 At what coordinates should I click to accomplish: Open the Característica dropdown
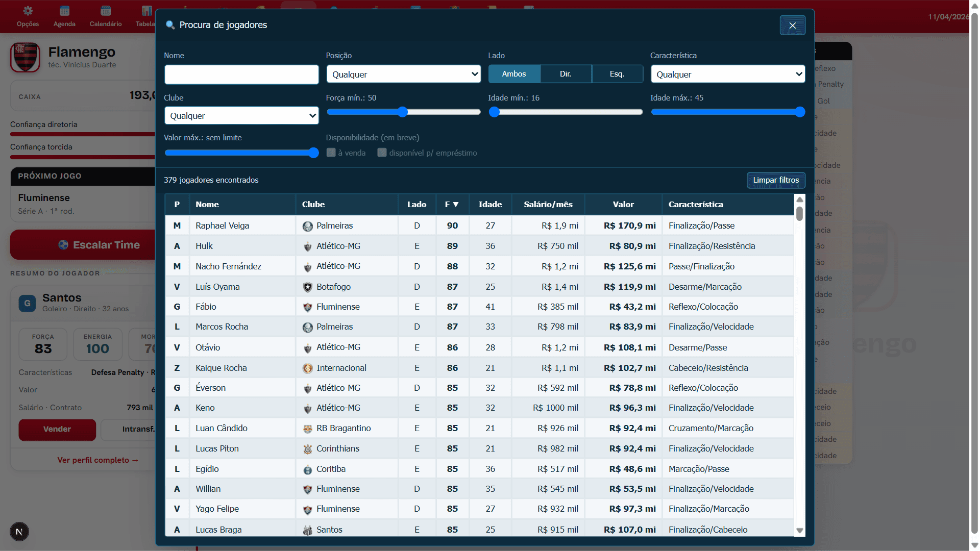coord(728,74)
